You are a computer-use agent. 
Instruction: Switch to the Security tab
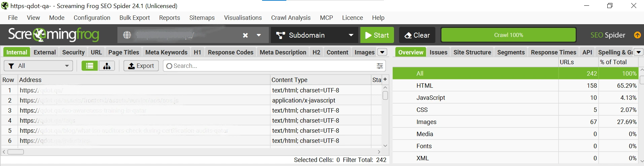[73, 52]
